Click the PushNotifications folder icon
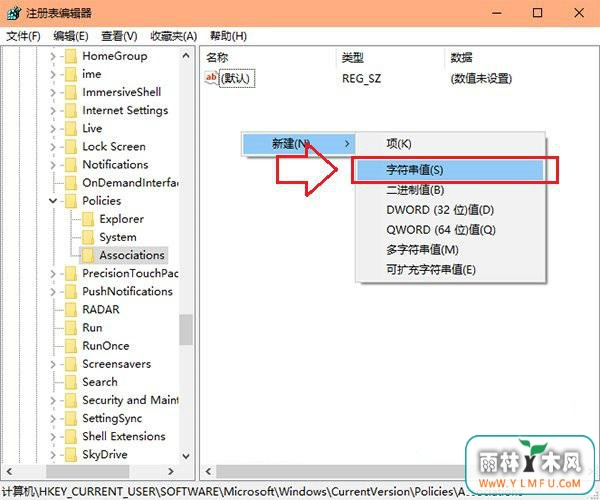Viewport: 600px width, 500px height. tap(71, 292)
